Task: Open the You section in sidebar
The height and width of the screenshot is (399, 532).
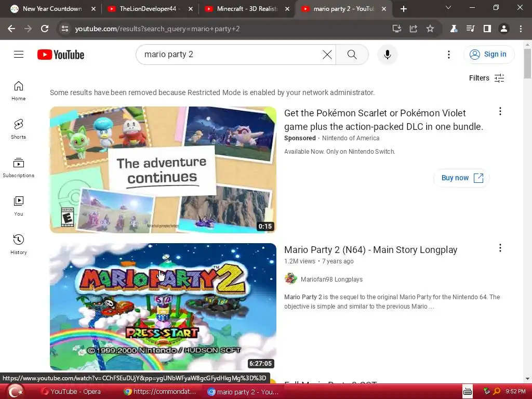Action: point(18,206)
